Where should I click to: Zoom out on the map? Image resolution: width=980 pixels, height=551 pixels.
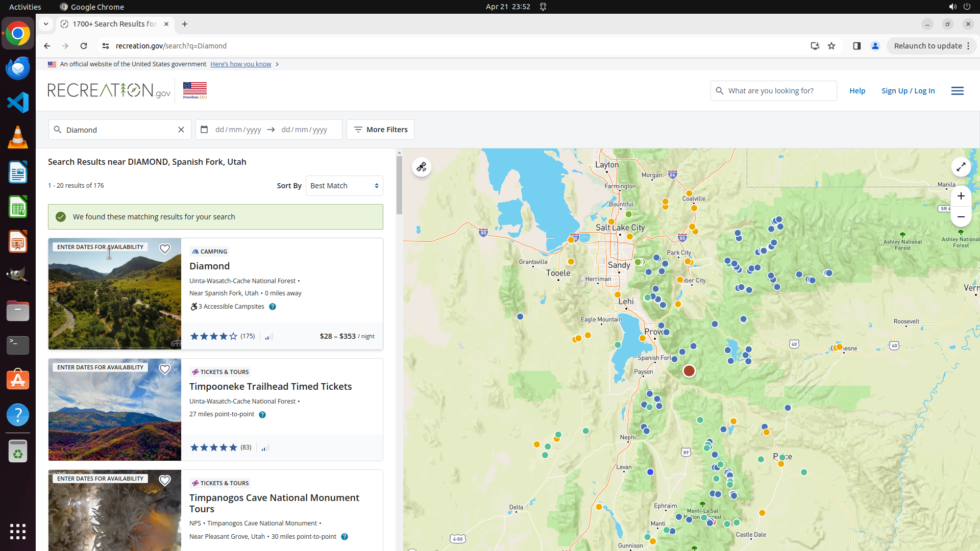pyautogui.click(x=961, y=217)
